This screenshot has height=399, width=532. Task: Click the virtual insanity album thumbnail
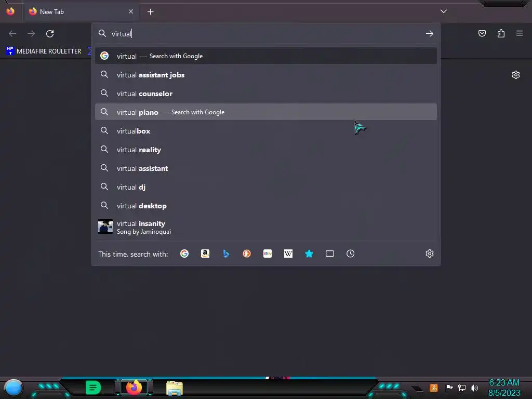pos(105,227)
